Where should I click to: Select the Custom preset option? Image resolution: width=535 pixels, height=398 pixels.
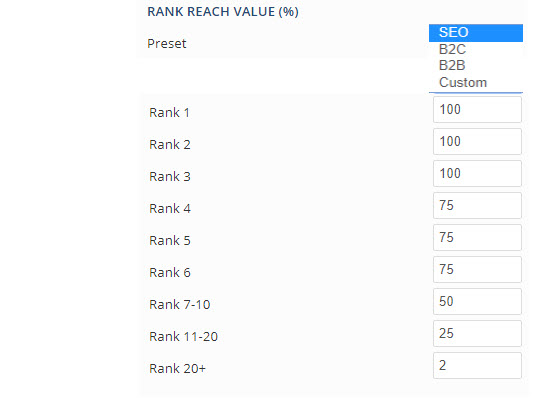tap(476, 83)
